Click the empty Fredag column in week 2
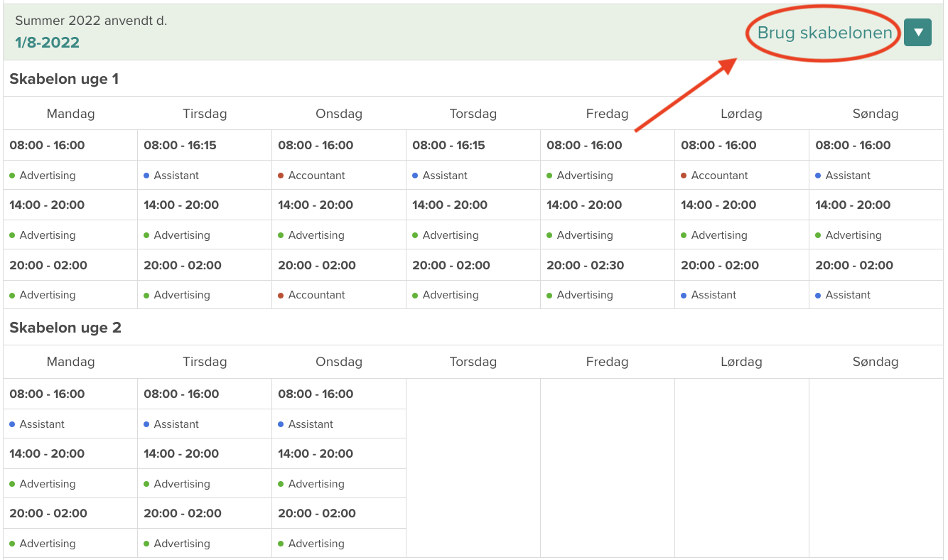 coord(607,468)
